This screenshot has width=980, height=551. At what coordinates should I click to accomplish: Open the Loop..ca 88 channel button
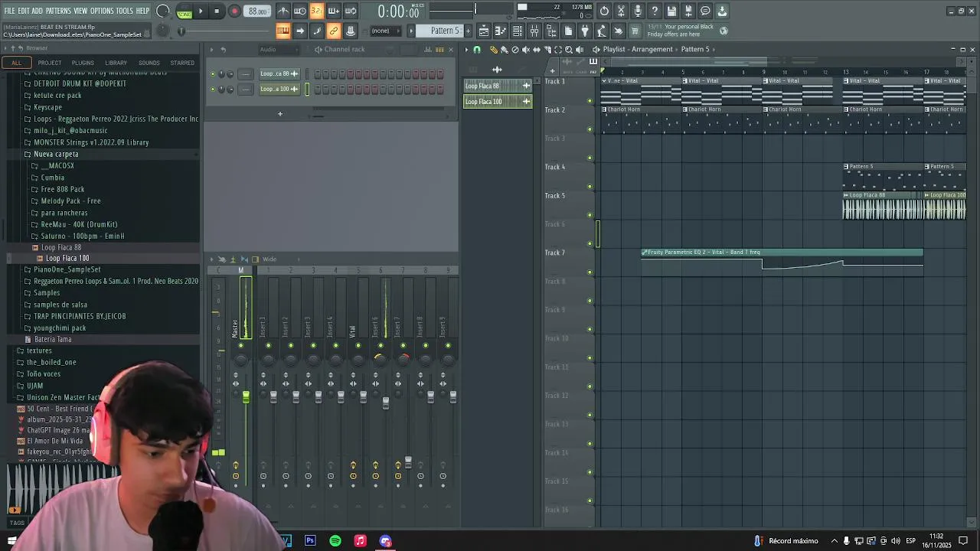tap(279, 74)
